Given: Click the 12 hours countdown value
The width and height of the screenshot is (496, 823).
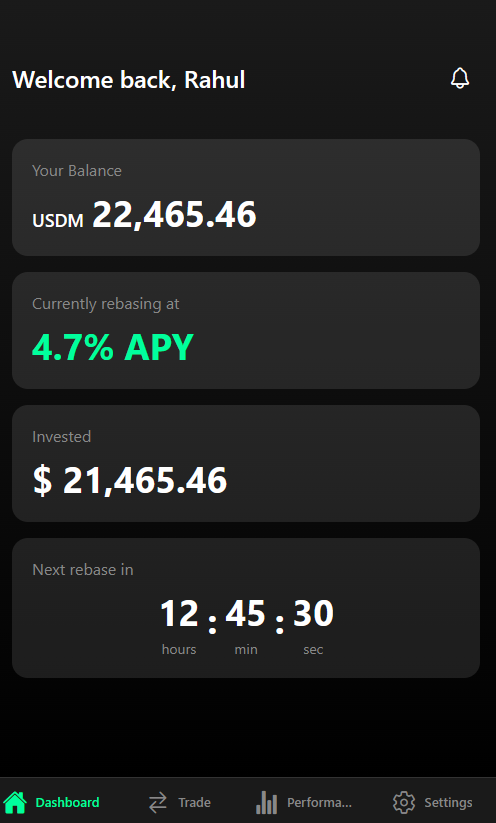Looking at the screenshot, I should point(179,613).
